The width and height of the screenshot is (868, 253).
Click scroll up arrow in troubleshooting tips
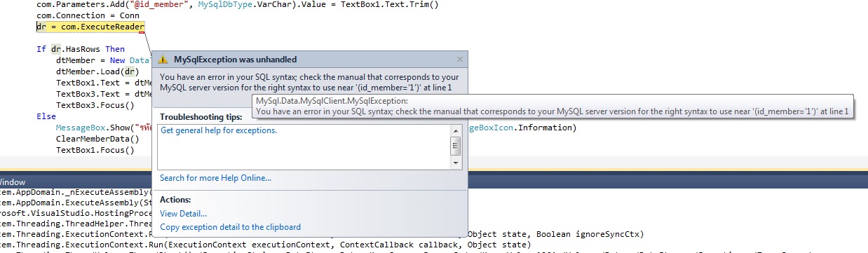[x=456, y=130]
